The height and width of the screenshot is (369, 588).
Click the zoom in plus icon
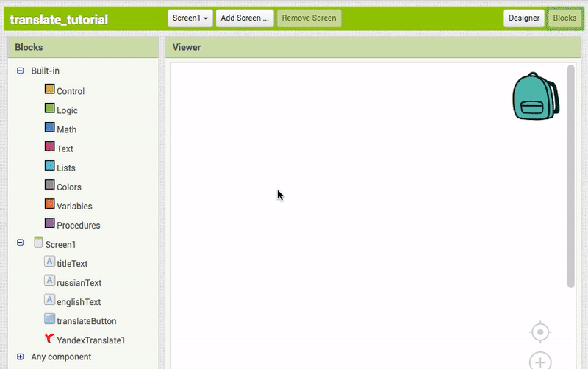pyautogui.click(x=540, y=361)
